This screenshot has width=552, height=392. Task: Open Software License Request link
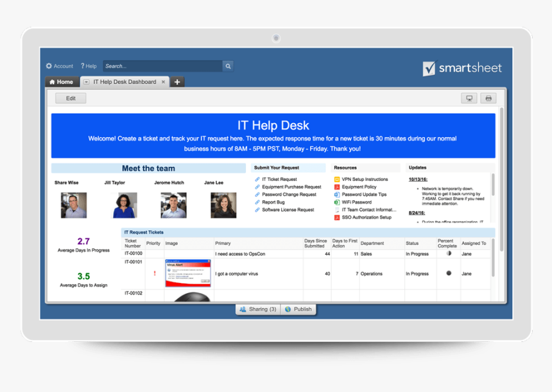tap(288, 210)
